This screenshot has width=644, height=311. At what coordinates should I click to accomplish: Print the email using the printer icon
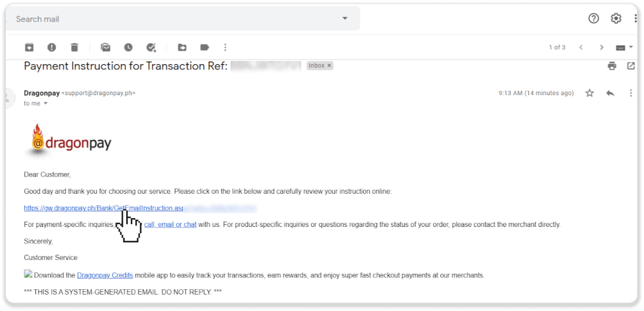coord(612,66)
